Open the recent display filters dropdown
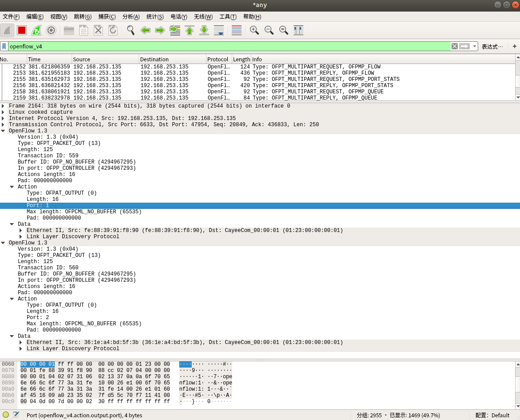 [x=475, y=46]
